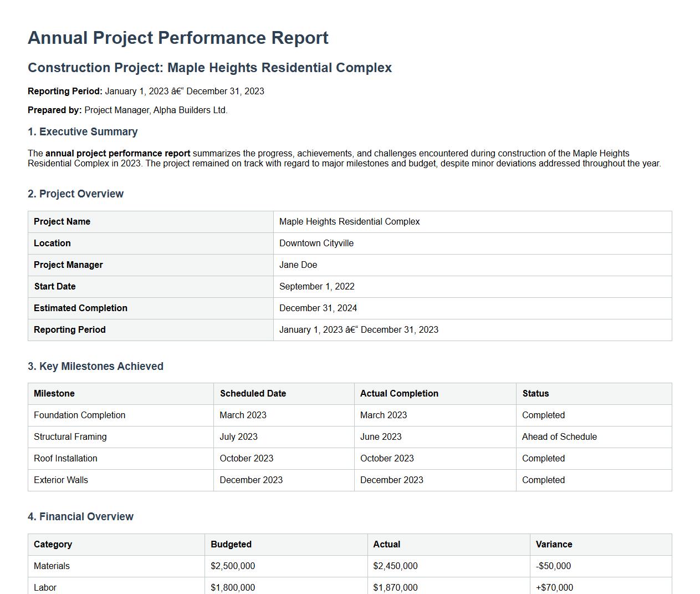
Task: Click the '1. Executive Summary' heading
Action: point(82,131)
